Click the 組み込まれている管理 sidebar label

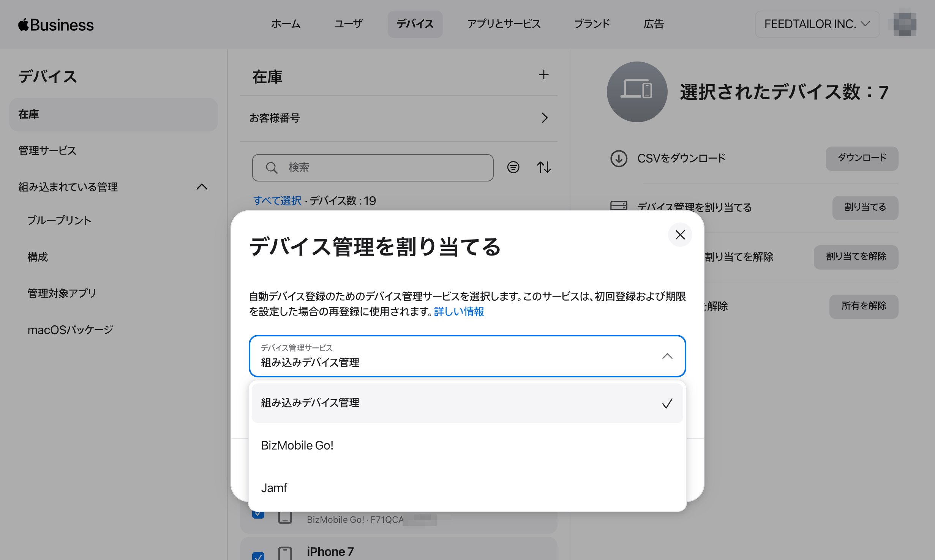coord(68,187)
